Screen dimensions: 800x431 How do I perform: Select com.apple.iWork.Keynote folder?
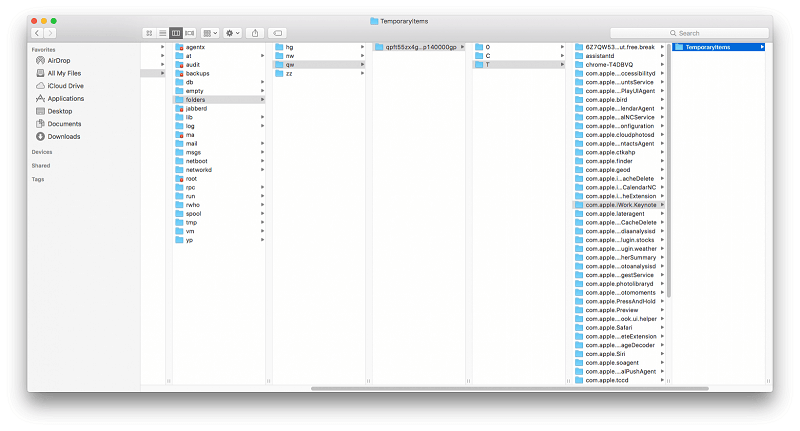point(619,205)
